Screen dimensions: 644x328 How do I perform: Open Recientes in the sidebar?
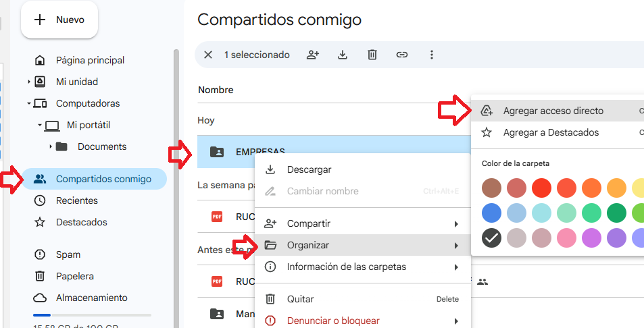click(76, 200)
